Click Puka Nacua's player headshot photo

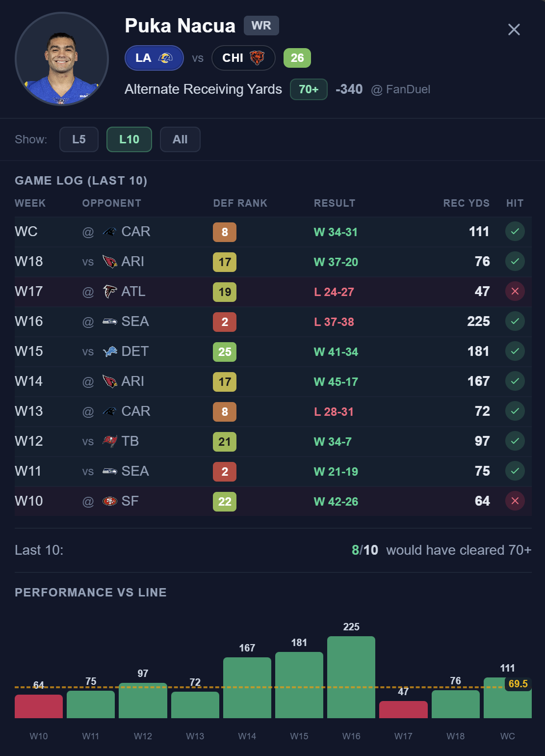click(x=62, y=59)
